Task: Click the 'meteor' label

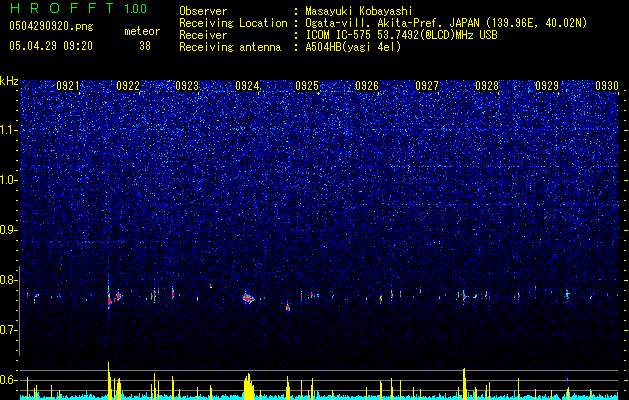Action: click(x=142, y=31)
